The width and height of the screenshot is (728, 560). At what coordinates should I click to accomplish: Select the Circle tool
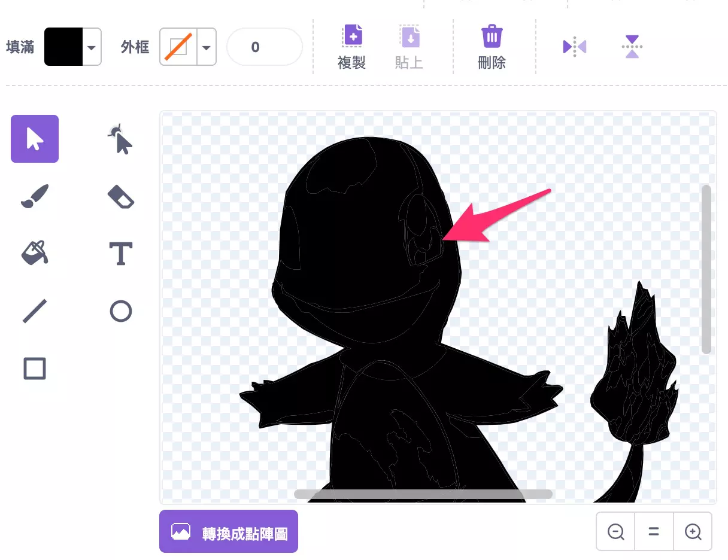(x=120, y=311)
